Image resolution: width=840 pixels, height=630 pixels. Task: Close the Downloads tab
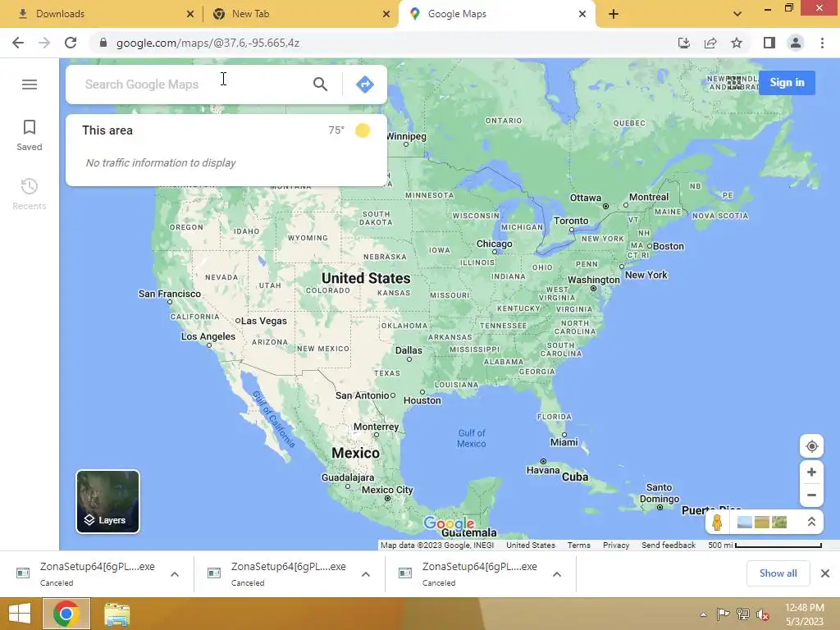[189, 14]
